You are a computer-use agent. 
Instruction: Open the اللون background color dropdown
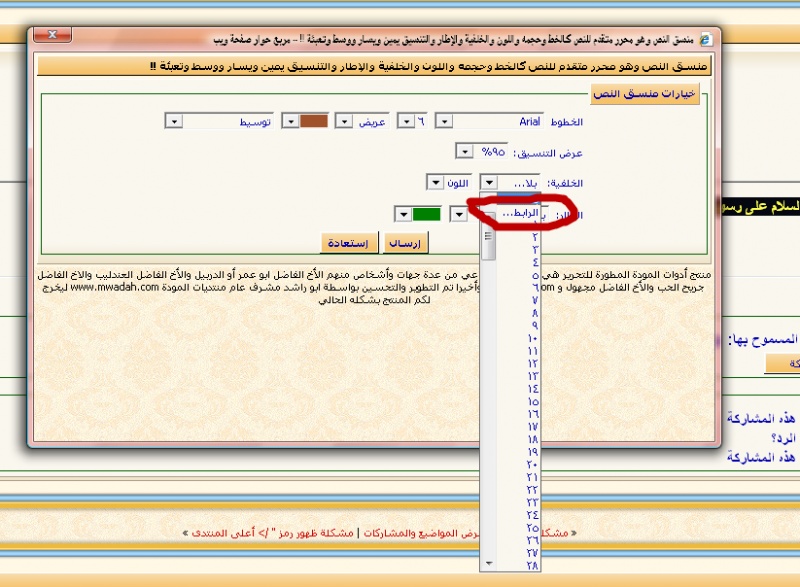pyautogui.click(x=436, y=182)
